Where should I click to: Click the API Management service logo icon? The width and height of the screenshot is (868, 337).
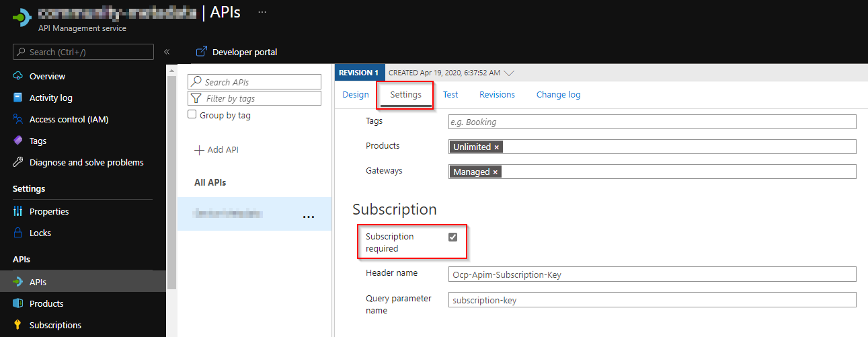pyautogui.click(x=22, y=17)
